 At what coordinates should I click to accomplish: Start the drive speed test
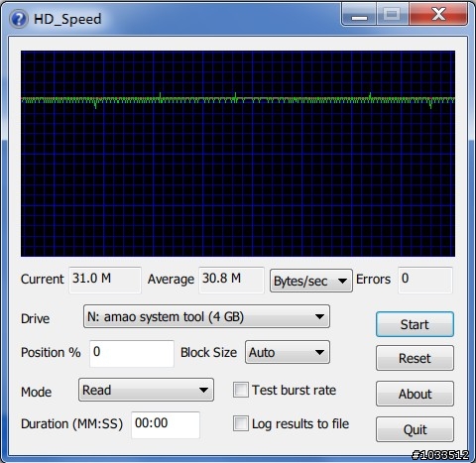[x=415, y=324]
